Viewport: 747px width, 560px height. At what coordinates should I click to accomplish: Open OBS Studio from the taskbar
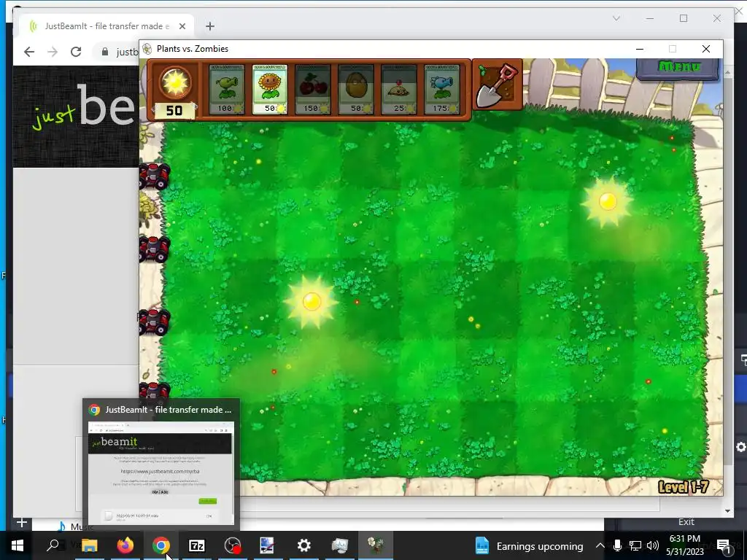click(233, 545)
